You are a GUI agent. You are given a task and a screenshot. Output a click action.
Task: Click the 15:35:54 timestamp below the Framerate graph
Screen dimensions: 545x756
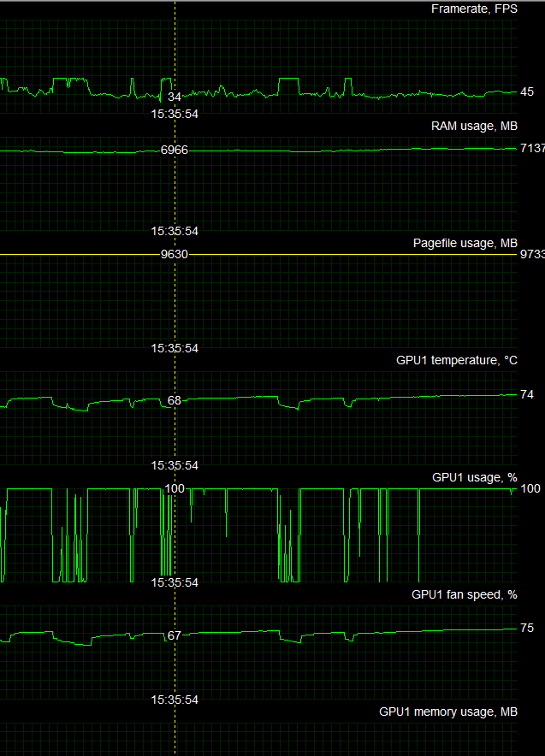point(175,114)
